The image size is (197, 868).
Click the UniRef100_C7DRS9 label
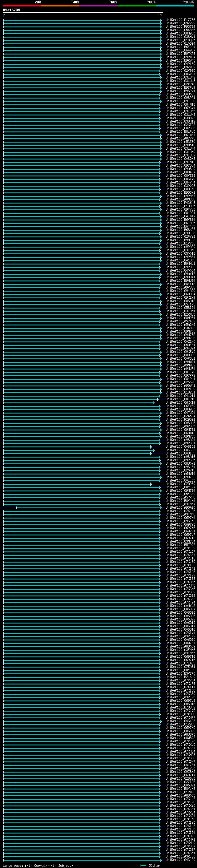click(x=180, y=484)
